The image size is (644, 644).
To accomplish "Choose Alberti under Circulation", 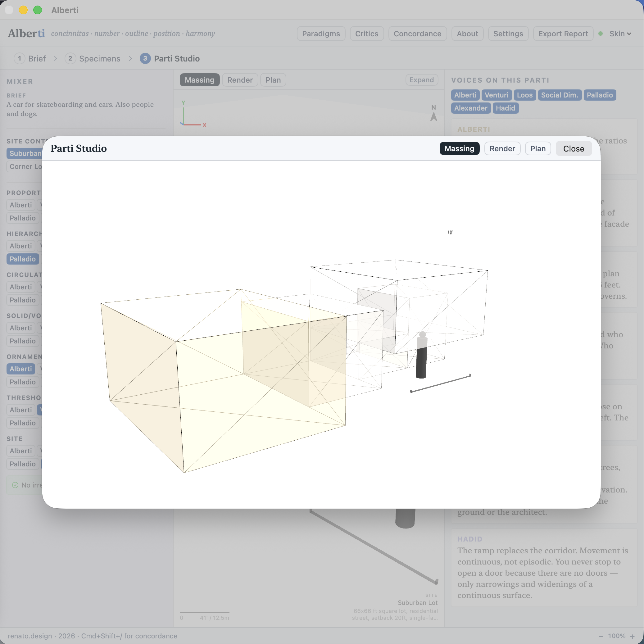I will tap(21, 287).
